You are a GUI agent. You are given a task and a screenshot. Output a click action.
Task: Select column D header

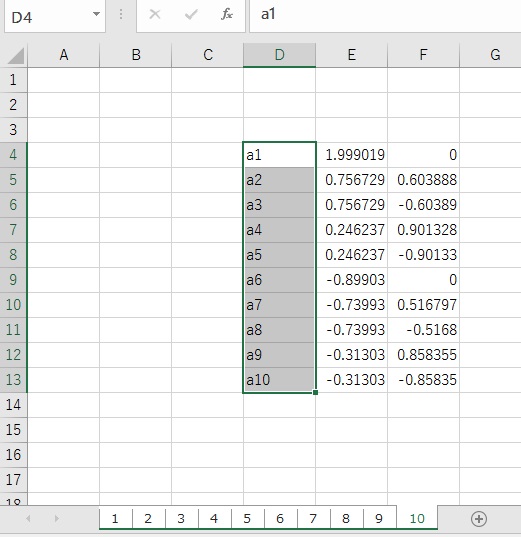point(280,55)
